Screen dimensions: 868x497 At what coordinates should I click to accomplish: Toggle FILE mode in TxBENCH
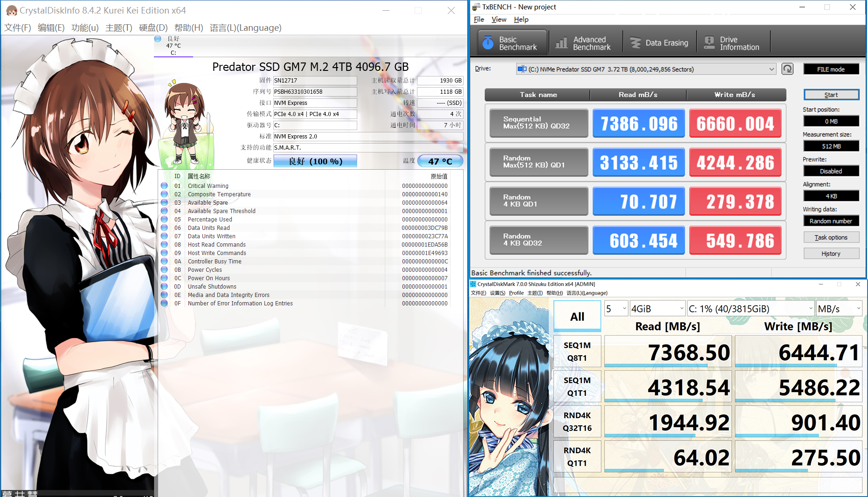pyautogui.click(x=831, y=69)
